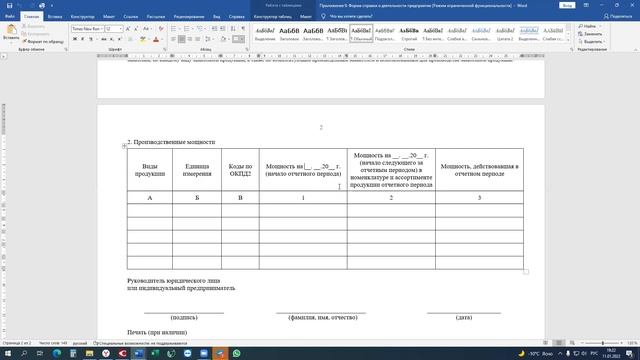The width and height of the screenshot is (640, 360).
Task: Click the bulleted list icon
Action: pyautogui.click(x=173, y=29)
